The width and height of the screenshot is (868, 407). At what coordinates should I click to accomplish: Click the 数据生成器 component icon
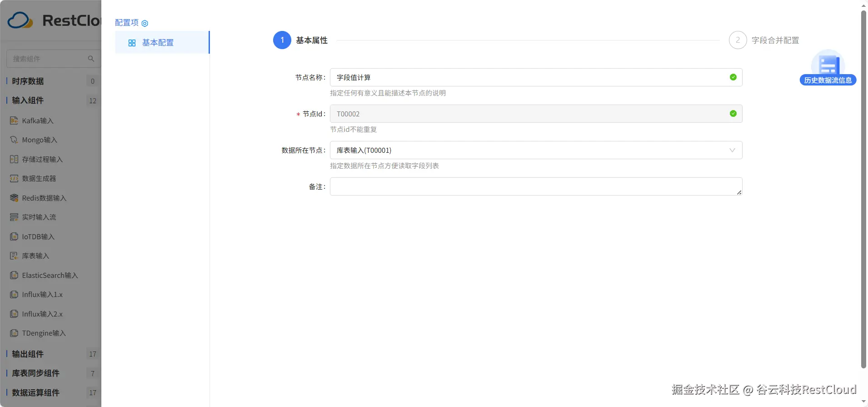coord(14,178)
